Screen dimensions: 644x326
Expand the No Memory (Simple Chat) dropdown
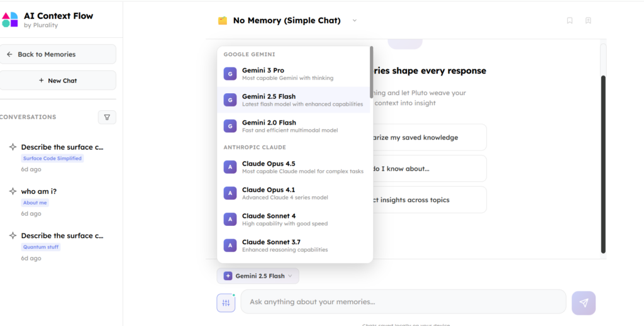pyautogui.click(x=354, y=21)
